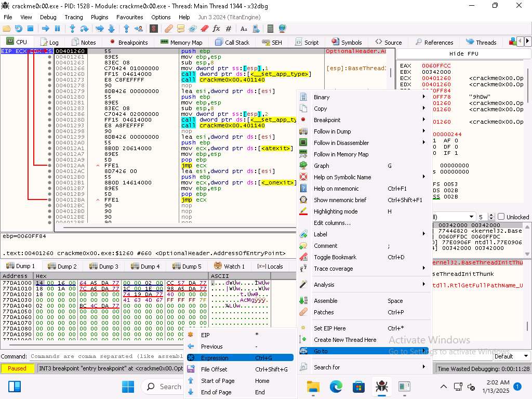Open the calculator toolbar icon

coord(270,29)
